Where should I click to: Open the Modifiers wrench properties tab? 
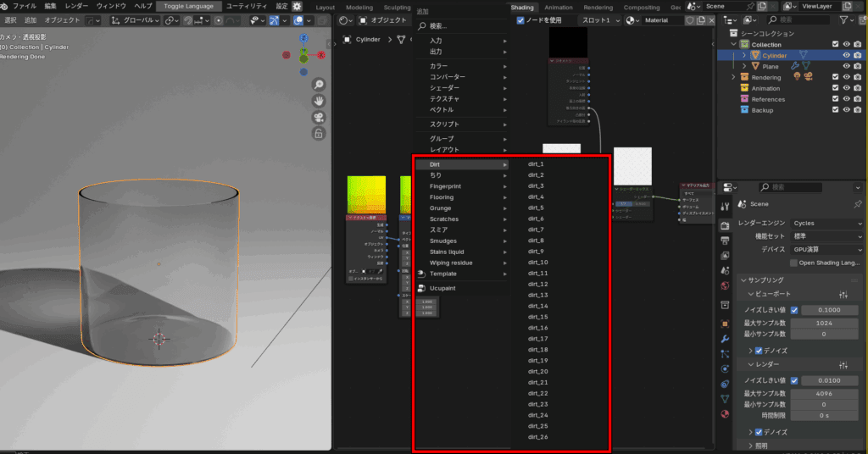tap(725, 339)
